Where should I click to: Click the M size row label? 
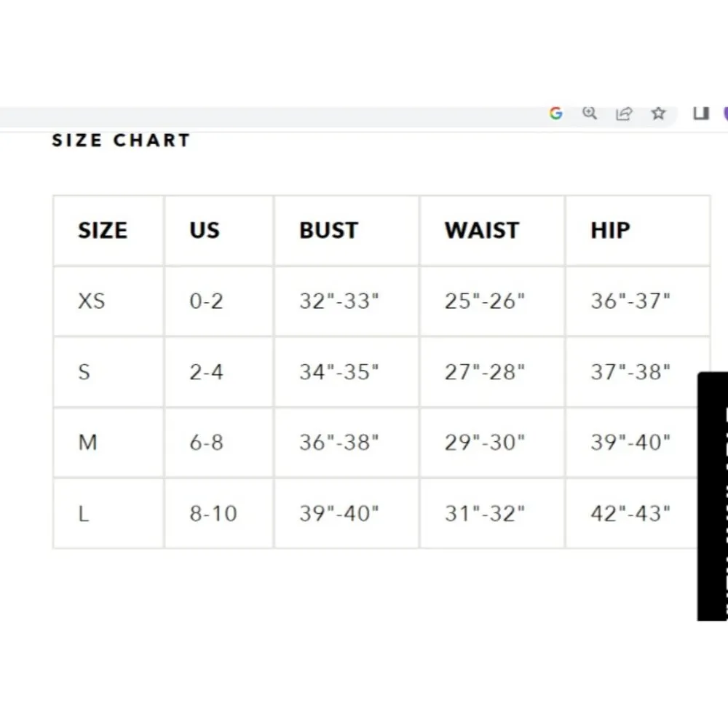click(x=87, y=443)
